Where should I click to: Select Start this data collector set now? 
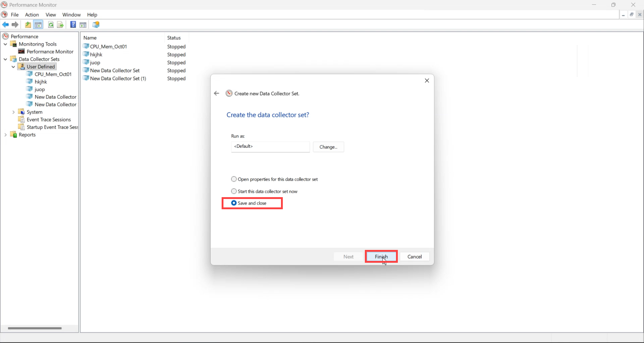[264, 191]
